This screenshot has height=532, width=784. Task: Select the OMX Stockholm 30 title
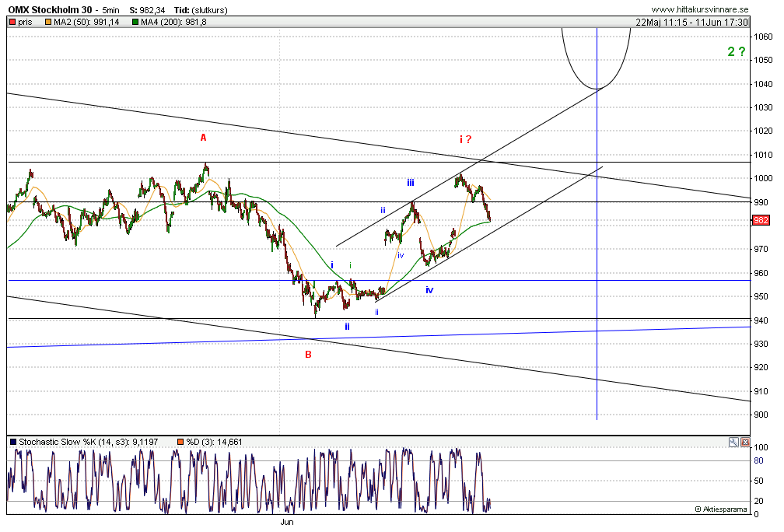[x=50, y=10]
